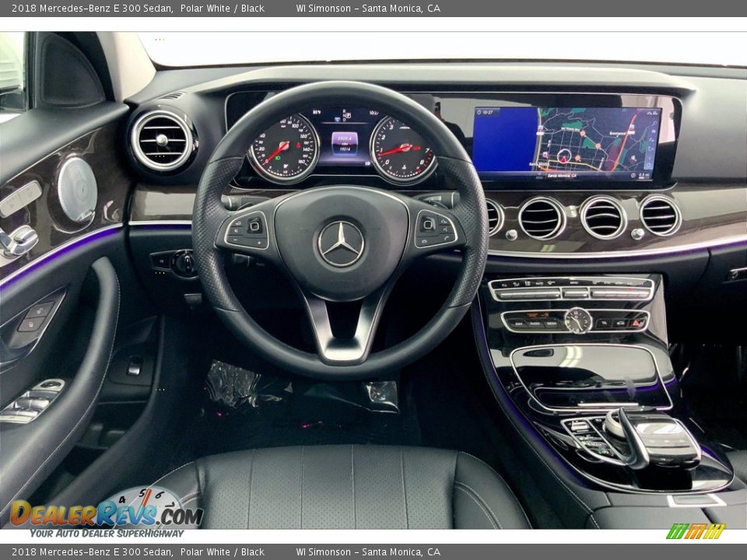Click the top "WI Simonson – Santa Monica, CA" text

click(368, 8)
